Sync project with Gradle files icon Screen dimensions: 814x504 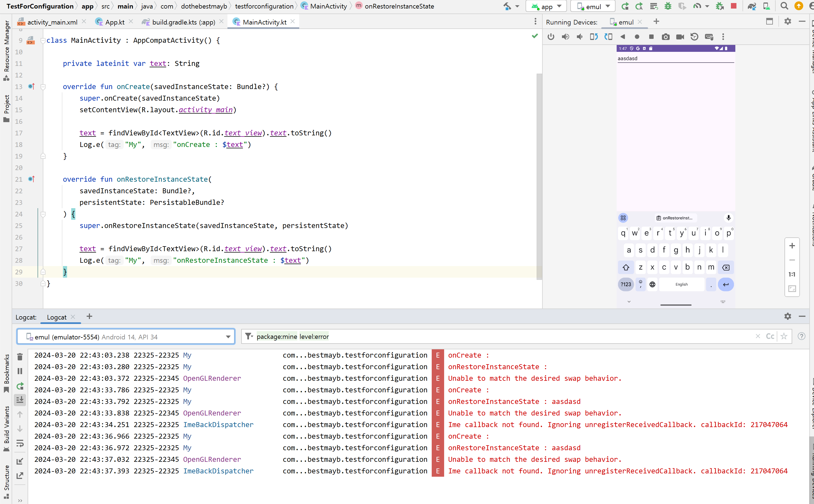click(752, 6)
